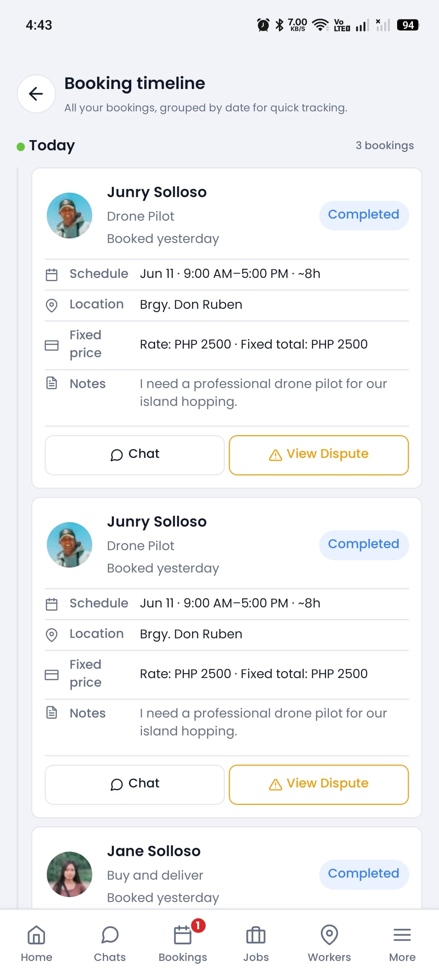Tap Jane Solloso profile photo
Viewport: 439px width, 980px height.
[x=70, y=874]
